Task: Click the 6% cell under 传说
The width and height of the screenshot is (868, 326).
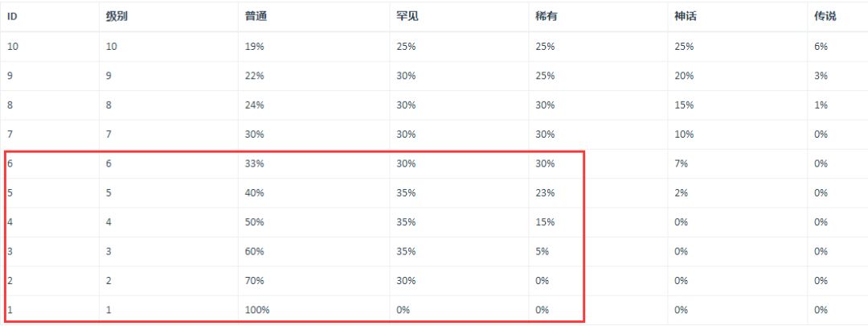Action: [x=821, y=47]
